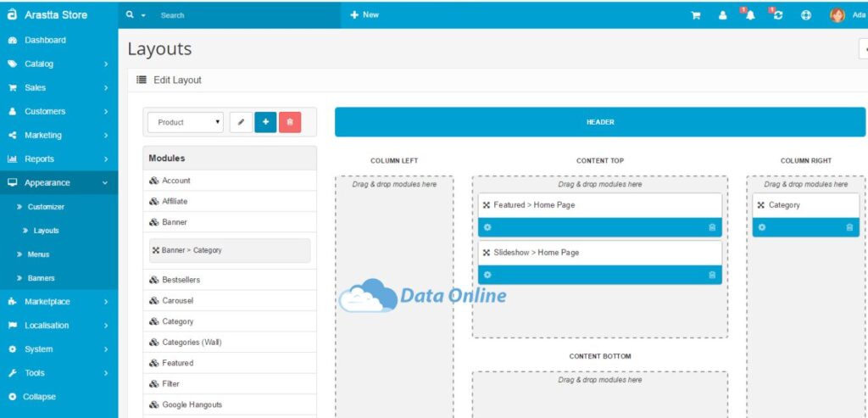This screenshot has width=868, height=418.
Task: Open the notifications bell icon
Action: pyautogui.click(x=749, y=15)
